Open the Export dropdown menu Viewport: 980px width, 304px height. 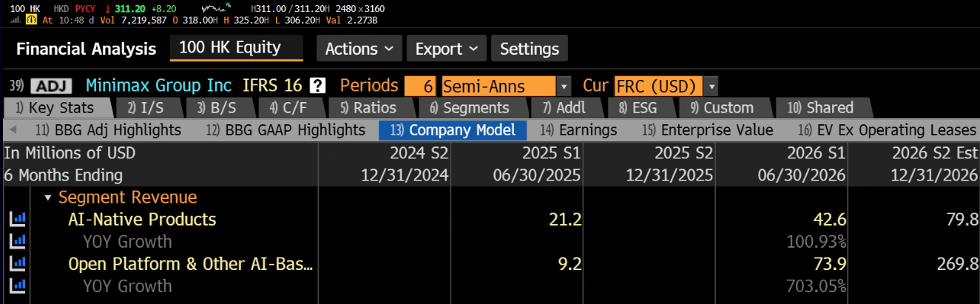[x=447, y=49]
